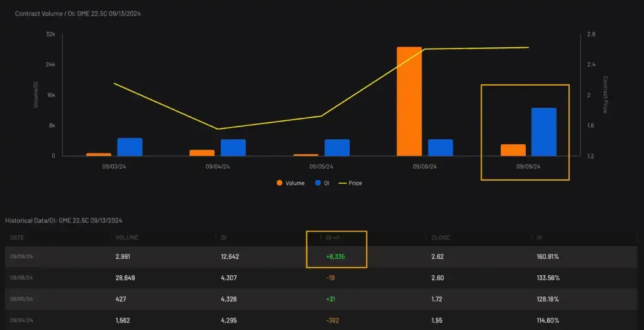Select the blue OI bar for 09/09/24
Image resolution: width=644 pixels, height=330 pixels.
click(544, 132)
